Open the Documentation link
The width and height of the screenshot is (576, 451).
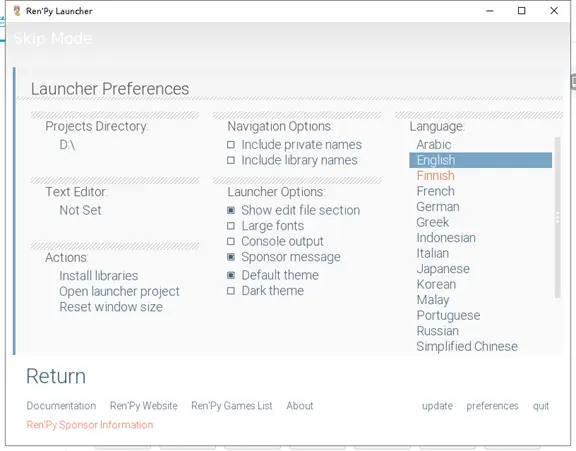point(61,406)
